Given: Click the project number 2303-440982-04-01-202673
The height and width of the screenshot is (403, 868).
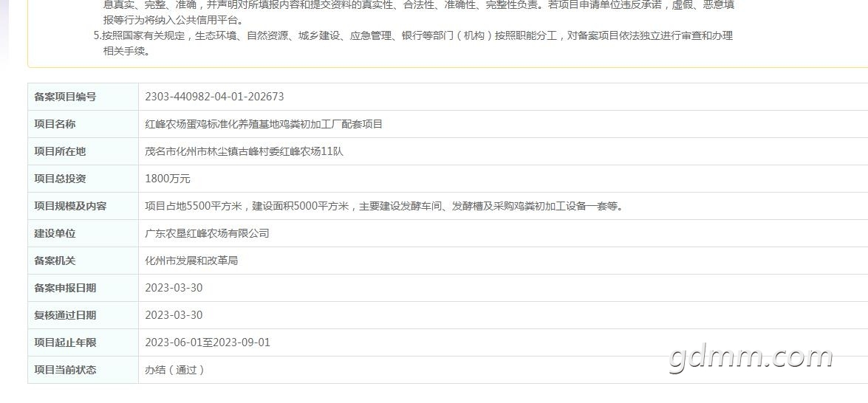Looking at the screenshot, I should coord(214,97).
